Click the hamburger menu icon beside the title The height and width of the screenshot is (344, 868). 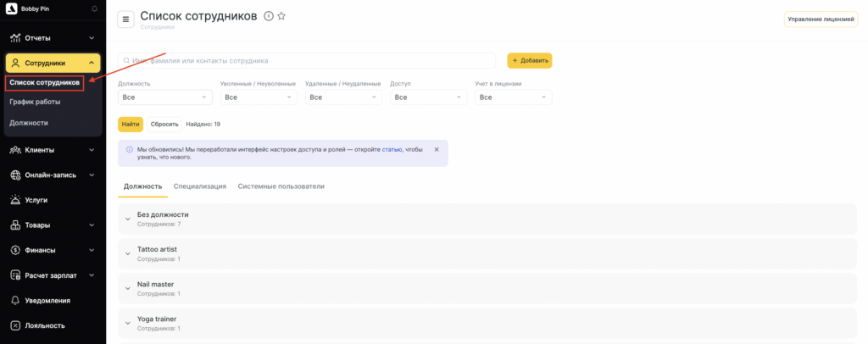[x=126, y=19]
